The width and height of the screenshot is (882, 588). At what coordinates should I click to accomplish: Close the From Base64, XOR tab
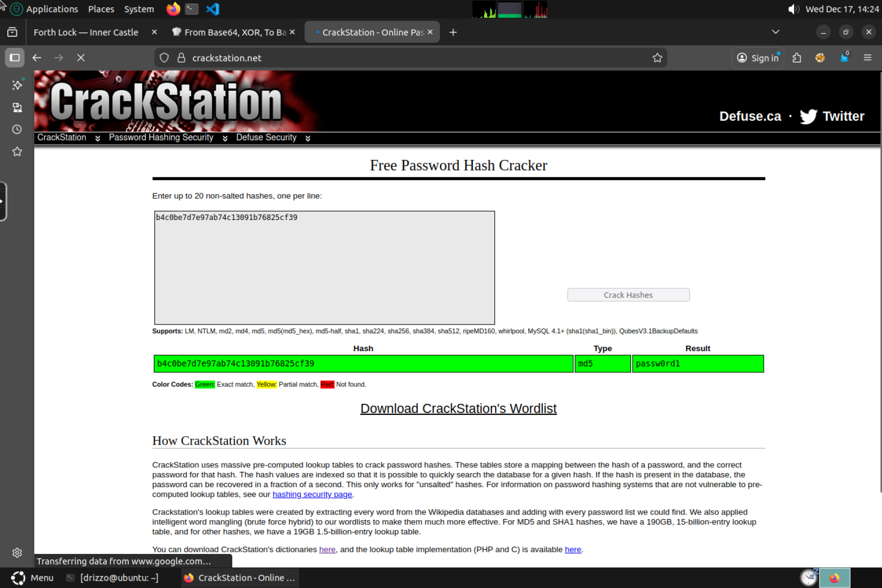coord(292,32)
